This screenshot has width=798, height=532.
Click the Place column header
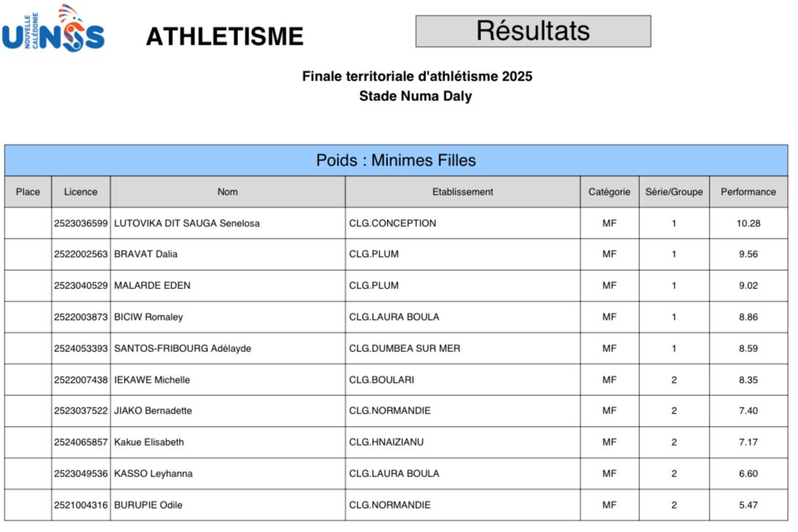(x=28, y=192)
